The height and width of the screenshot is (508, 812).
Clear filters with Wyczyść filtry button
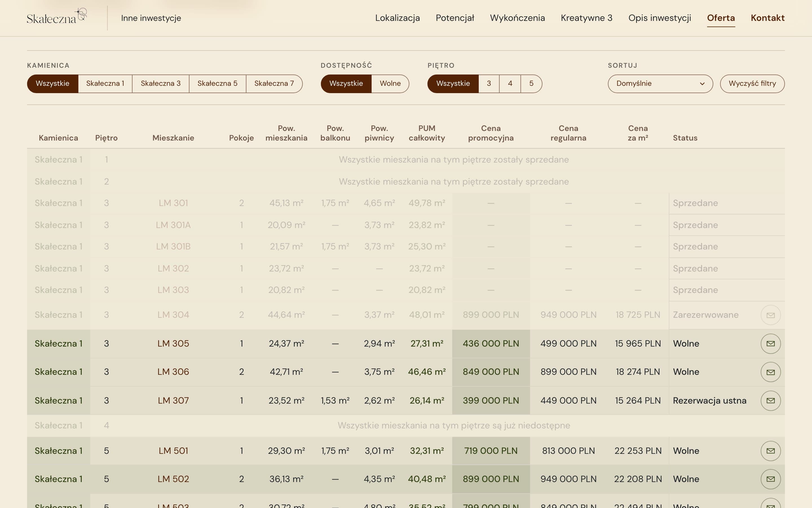pyautogui.click(x=752, y=84)
